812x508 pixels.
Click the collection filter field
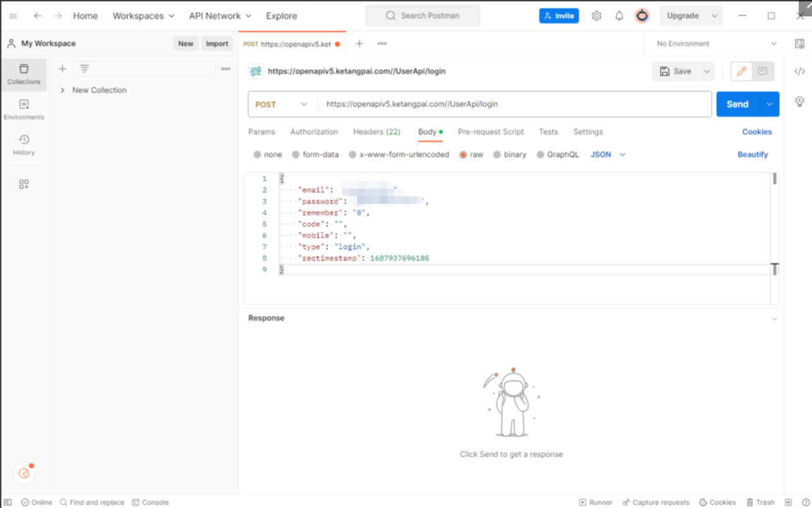[x=144, y=69]
